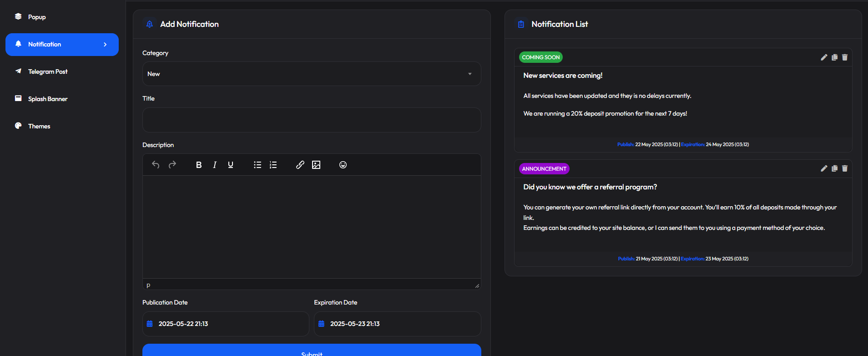
Task: Click the title 'New services are coming!'
Action: [563, 76]
